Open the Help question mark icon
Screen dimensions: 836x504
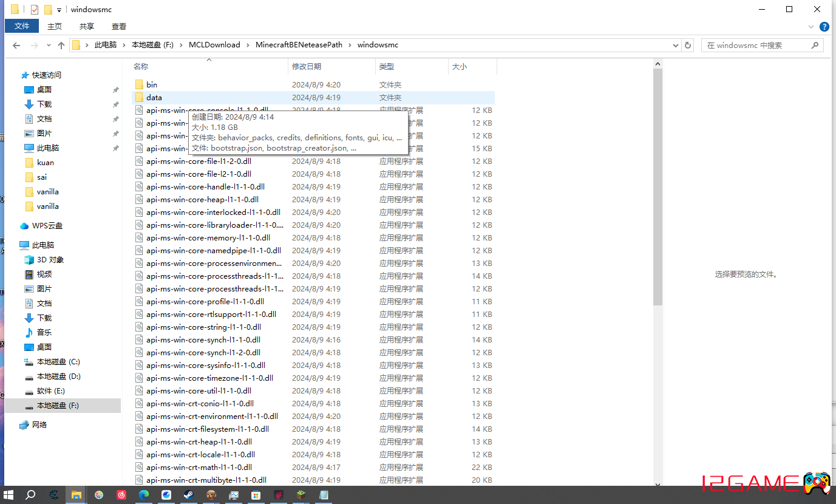pyautogui.click(x=824, y=27)
